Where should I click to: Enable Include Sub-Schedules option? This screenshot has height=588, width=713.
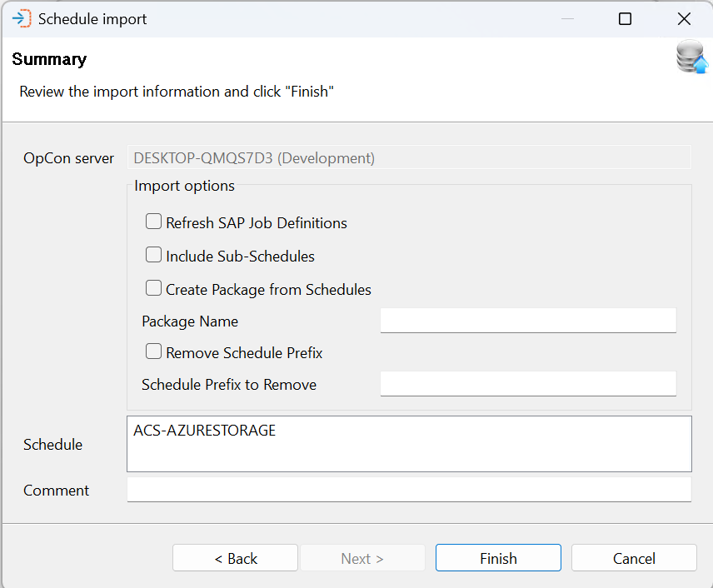tap(153, 255)
